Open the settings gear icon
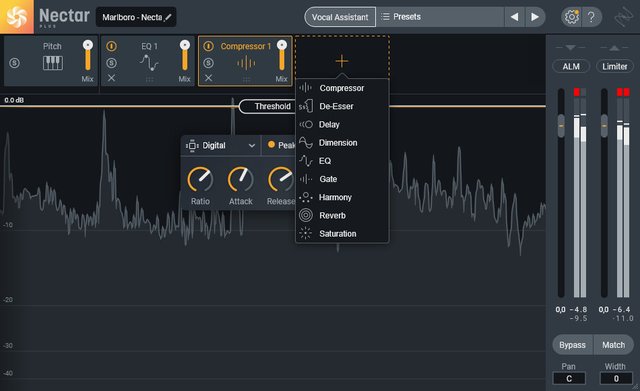Screen dimensions: 640x391 coord(571,17)
